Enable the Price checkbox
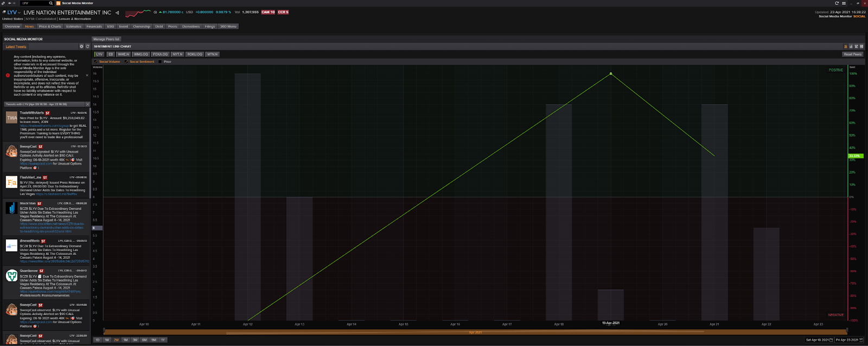Screen dimensions: 868x346 160,62
